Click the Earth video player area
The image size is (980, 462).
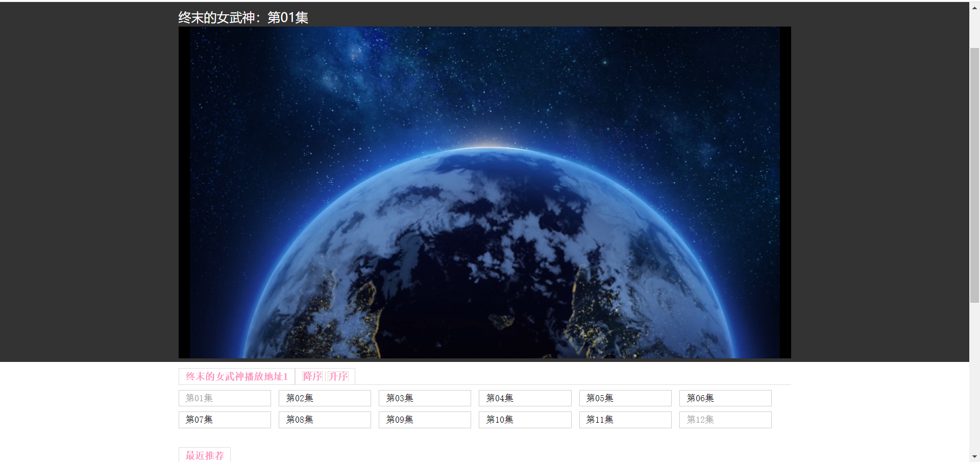pyautogui.click(x=484, y=192)
